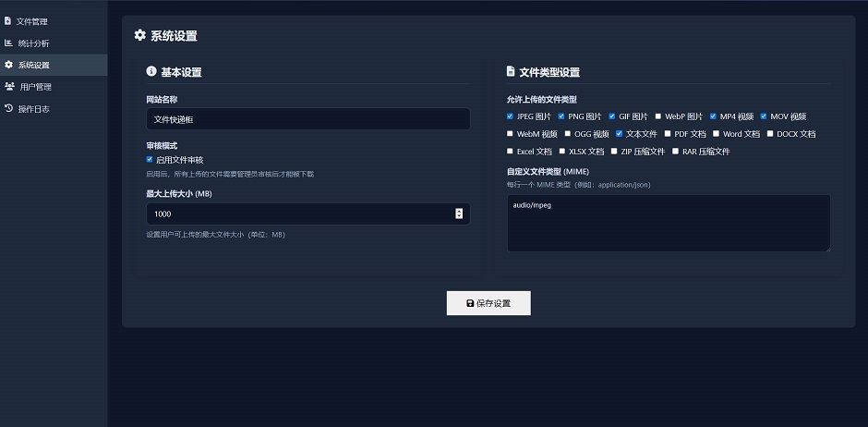Enable the Word 文档 checkbox
This screenshot has width=868, height=427.
(717, 133)
